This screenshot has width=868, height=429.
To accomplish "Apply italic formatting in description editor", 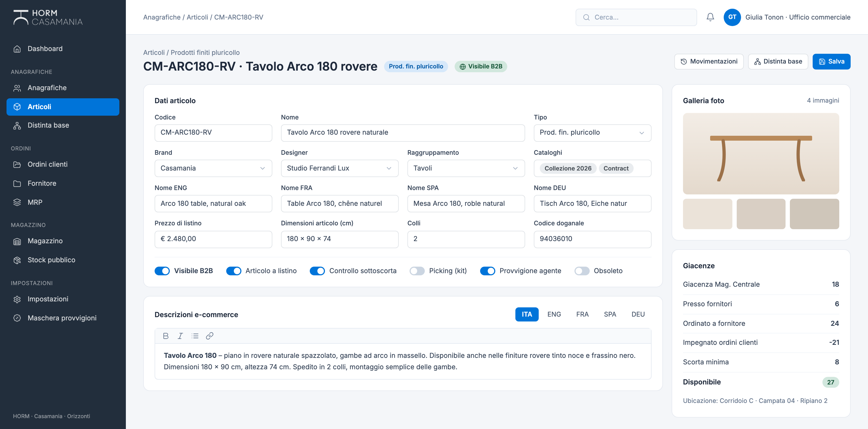I will coord(180,336).
